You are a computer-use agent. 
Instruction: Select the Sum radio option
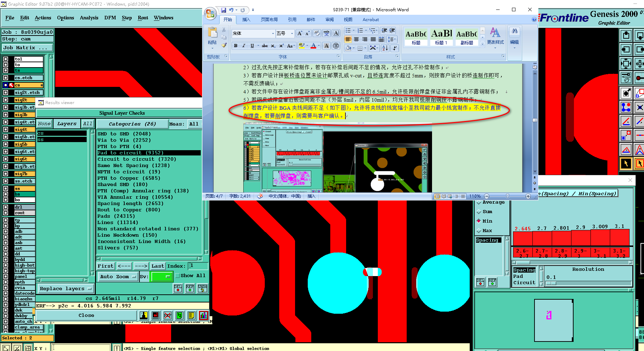(x=479, y=212)
